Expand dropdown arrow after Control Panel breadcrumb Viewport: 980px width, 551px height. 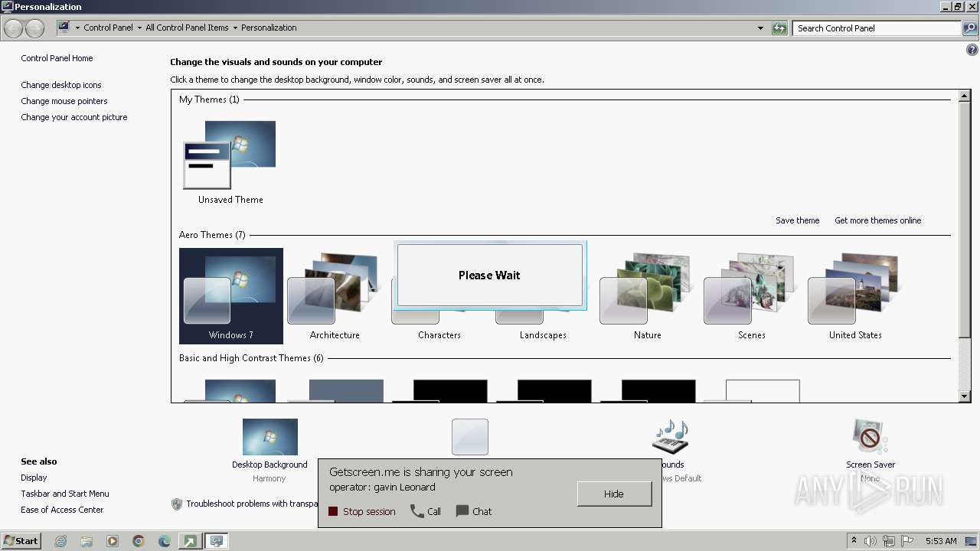(139, 28)
